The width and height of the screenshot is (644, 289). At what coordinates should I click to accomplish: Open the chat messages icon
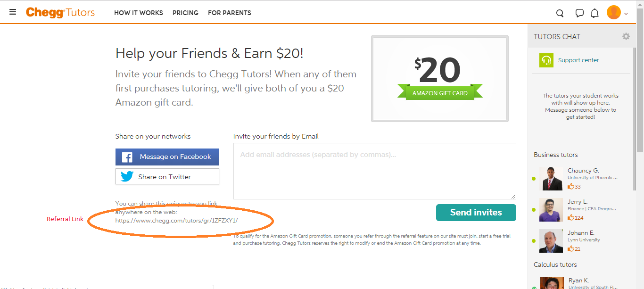(579, 13)
